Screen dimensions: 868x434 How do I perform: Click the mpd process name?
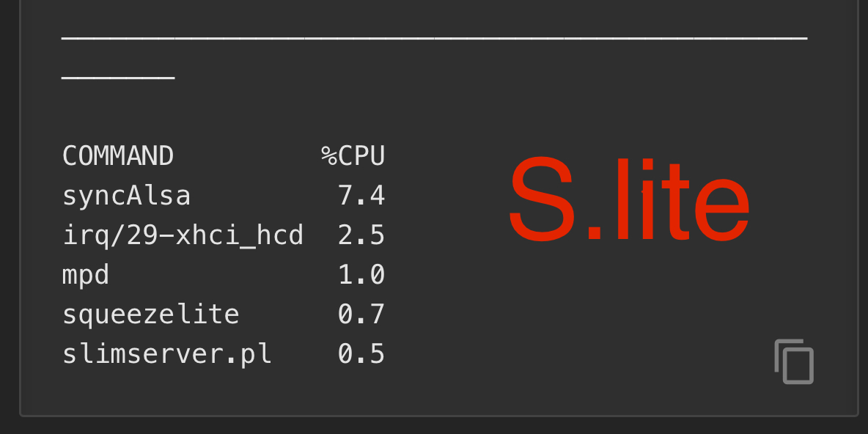(86, 275)
